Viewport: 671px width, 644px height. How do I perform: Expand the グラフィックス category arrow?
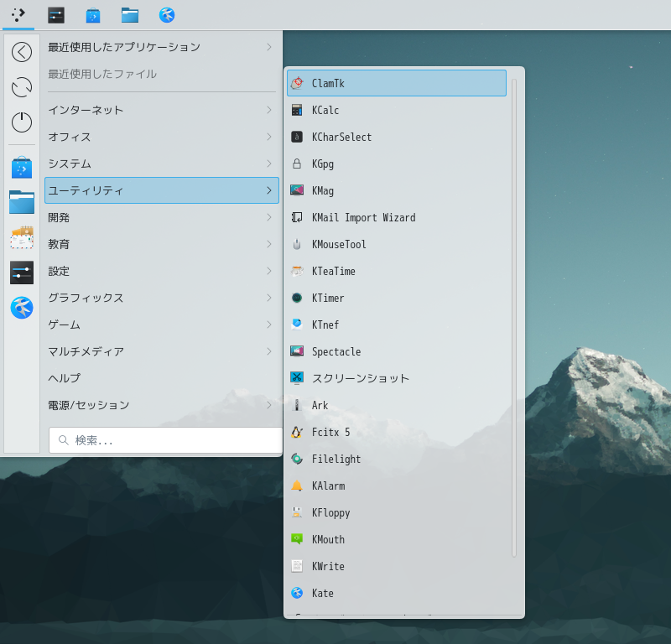click(x=269, y=298)
